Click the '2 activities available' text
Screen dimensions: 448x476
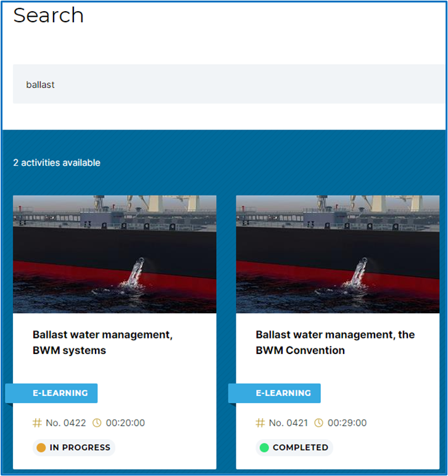(57, 163)
